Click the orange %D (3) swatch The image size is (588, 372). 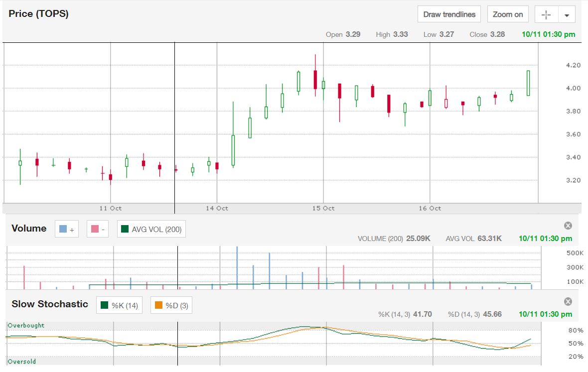coord(159,305)
